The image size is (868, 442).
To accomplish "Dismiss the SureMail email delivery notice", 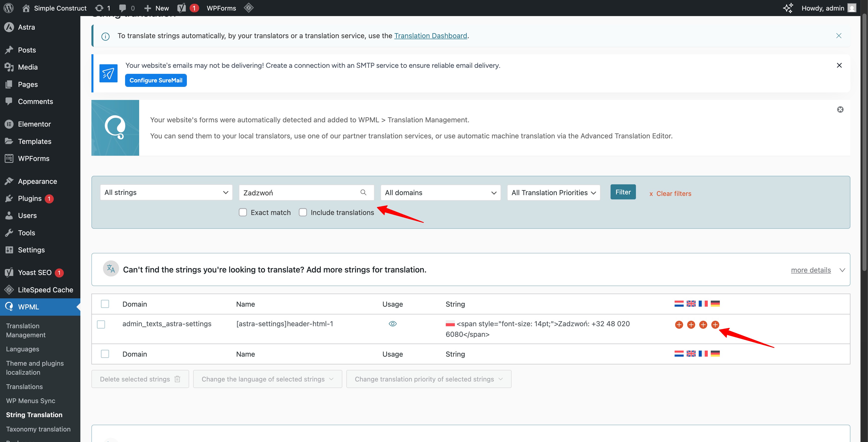I will (x=839, y=65).
